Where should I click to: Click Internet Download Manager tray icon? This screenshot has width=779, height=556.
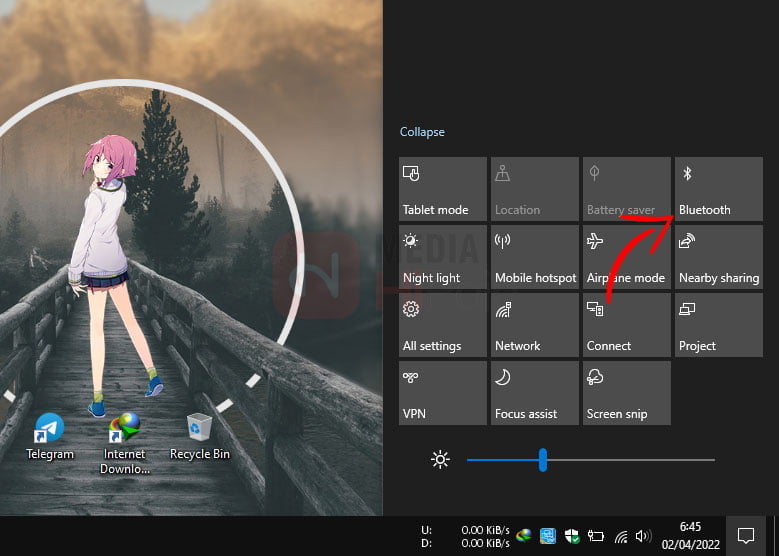click(524, 536)
